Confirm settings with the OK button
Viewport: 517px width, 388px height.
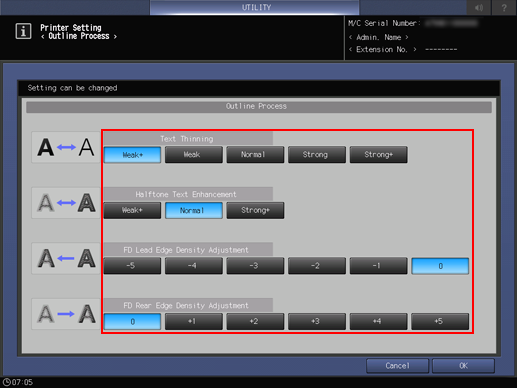[x=463, y=366]
